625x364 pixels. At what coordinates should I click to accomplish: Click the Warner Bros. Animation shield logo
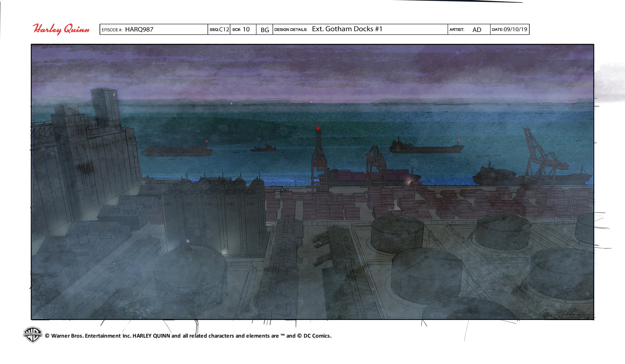[32, 335]
